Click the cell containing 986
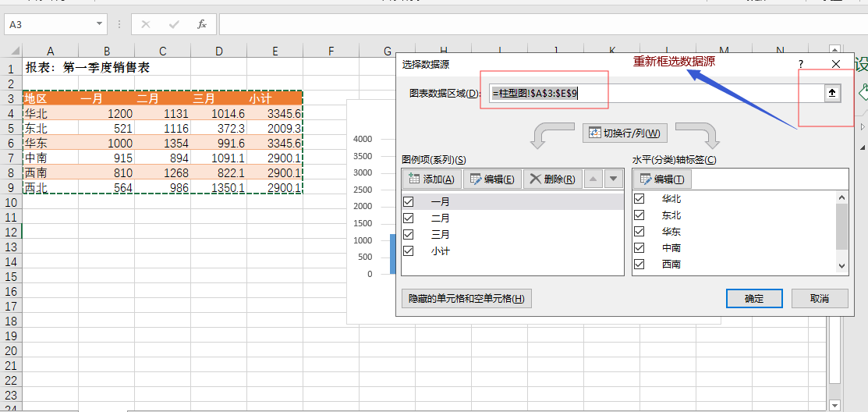 click(163, 188)
